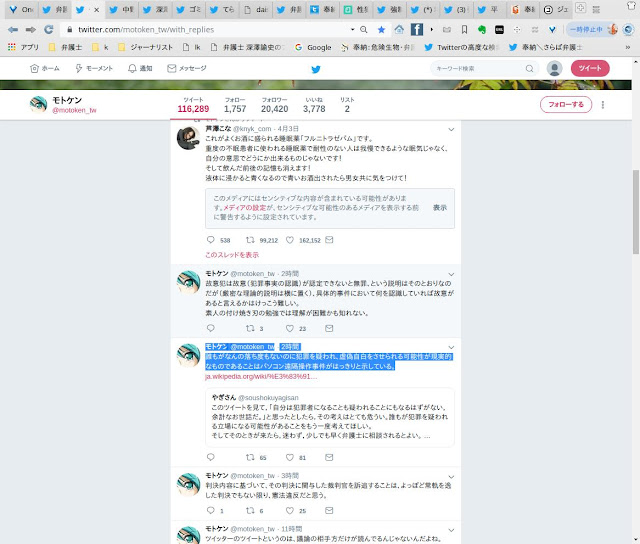Expand the menu chevron on 芦澤こな tweet
The image size is (640, 544).
[x=451, y=129]
